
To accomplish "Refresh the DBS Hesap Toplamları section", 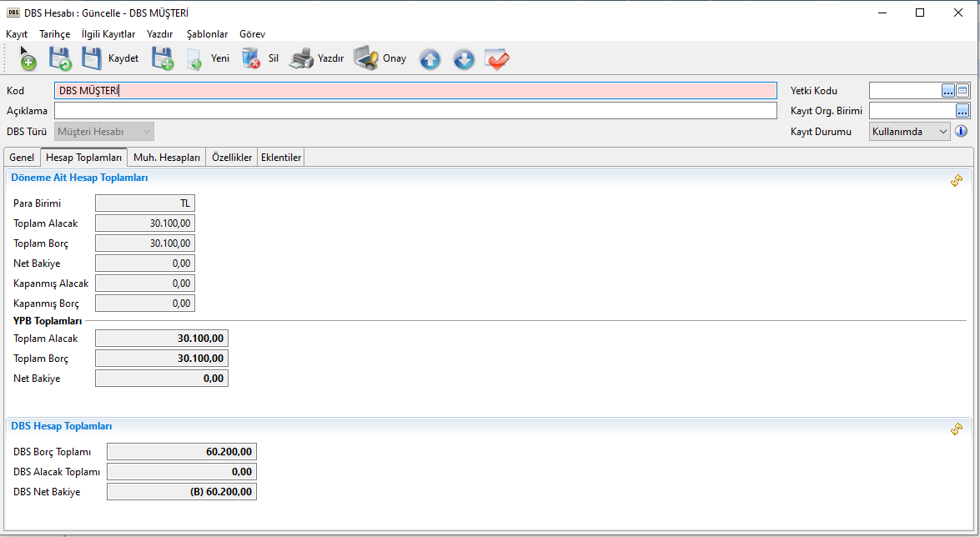I will [957, 429].
